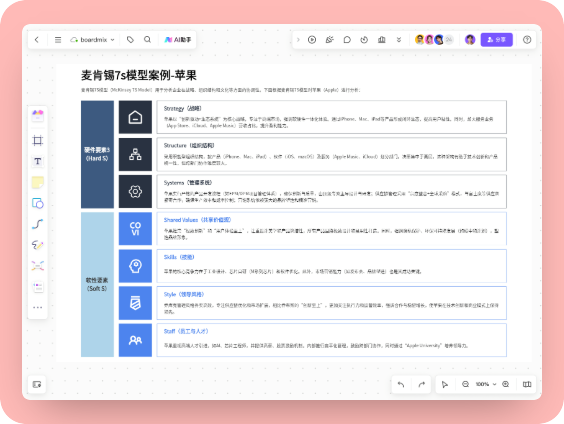Expand the collapsed toolbar chevron arrow
This screenshot has width=564, height=424.
tap(298, 40)
